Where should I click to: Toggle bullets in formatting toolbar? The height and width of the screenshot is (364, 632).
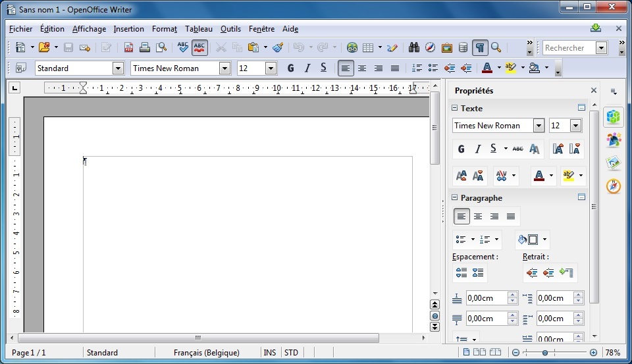click(433, 68)
